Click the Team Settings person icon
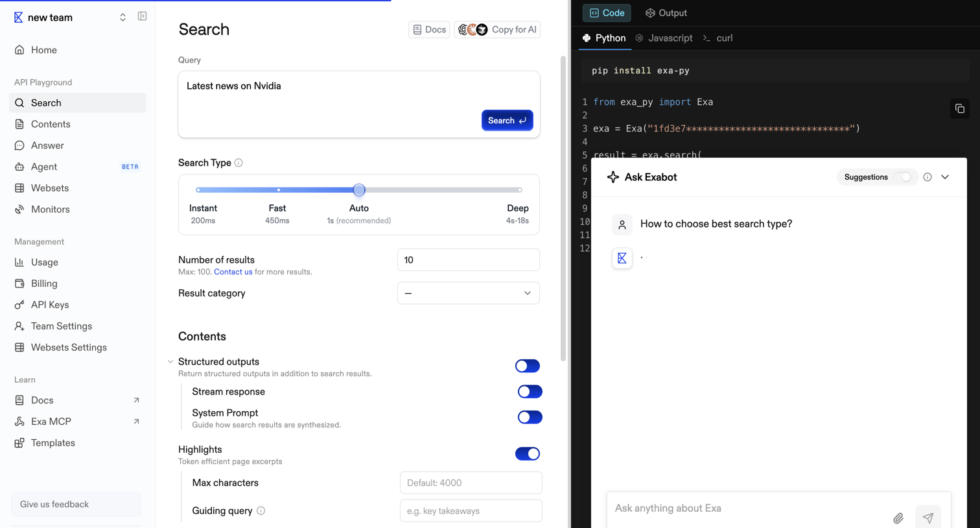980x528 pixels. tap(19, 326)
